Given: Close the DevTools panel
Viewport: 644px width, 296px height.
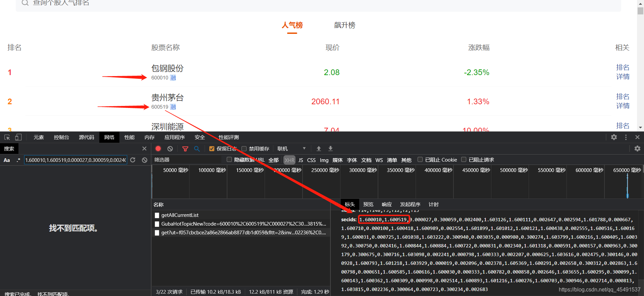Looking at the screenshot, I should tap(638, 137).
